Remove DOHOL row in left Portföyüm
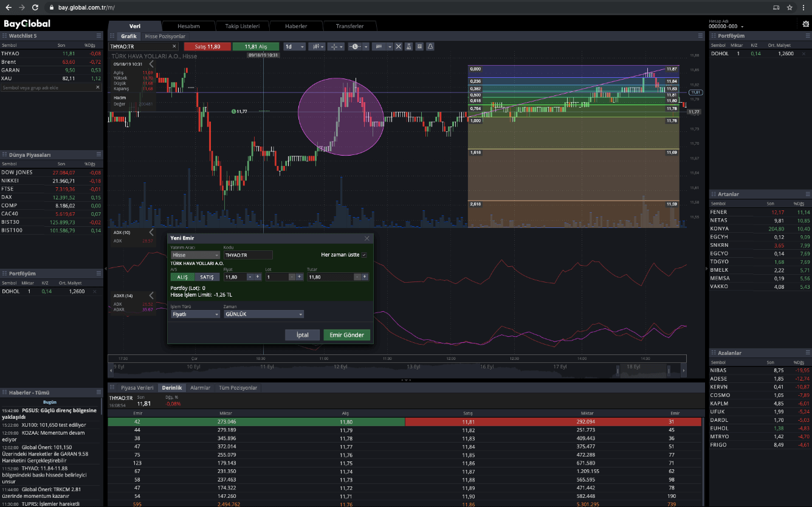This screenshot has width=812, height=507. point(95,291)
